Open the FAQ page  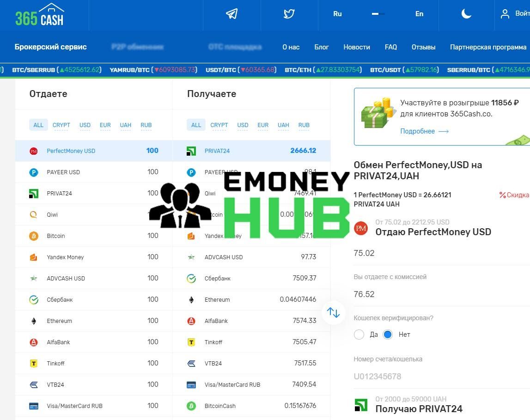(391, 47)
